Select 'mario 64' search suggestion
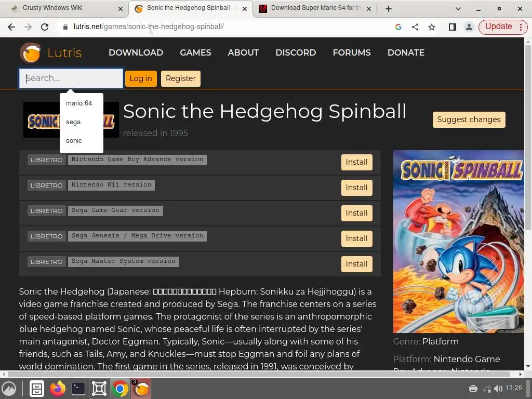This screenshot has height=399, width=532. tap(81, 103)
